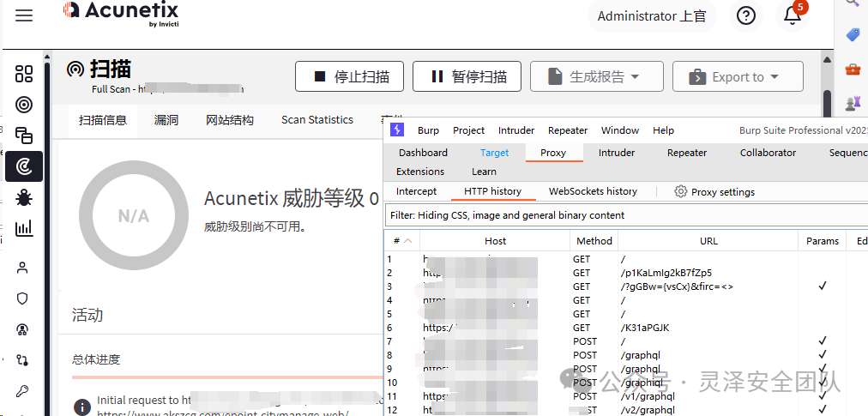
Task: Switch to Burp Target tab
Action: click(x=494, y=153)
